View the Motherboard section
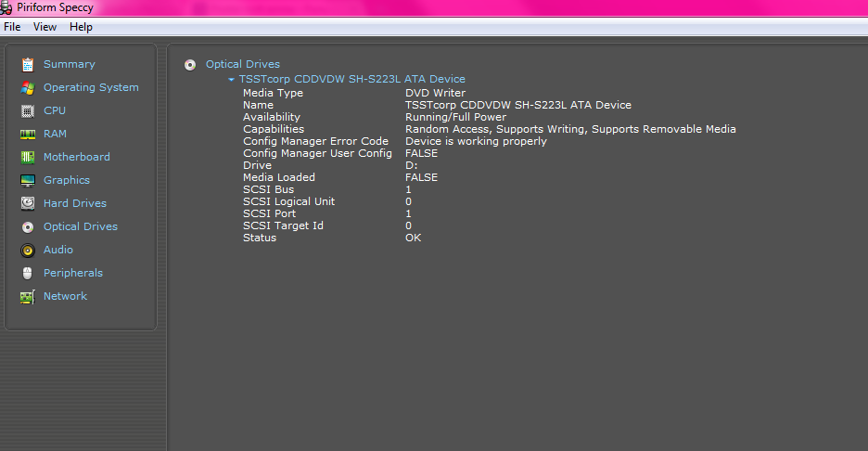Viewport: 868px width, 451px height. [x=77, y=158]
